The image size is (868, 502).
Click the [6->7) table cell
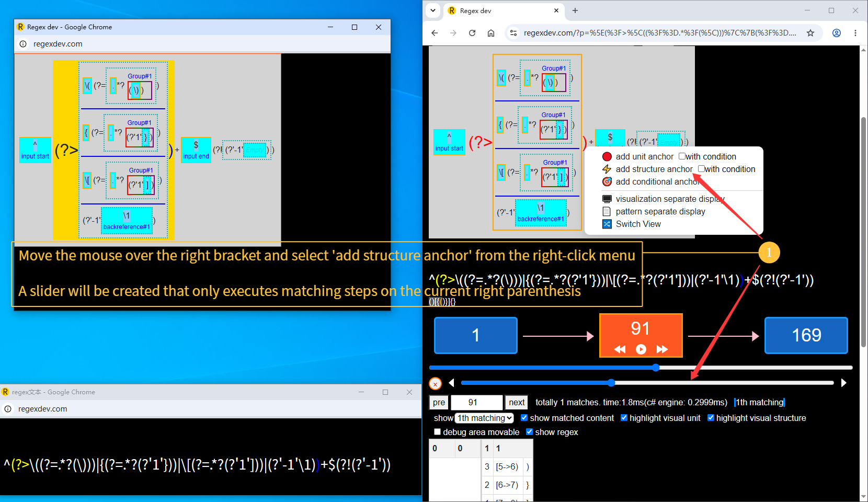point(507,485)
